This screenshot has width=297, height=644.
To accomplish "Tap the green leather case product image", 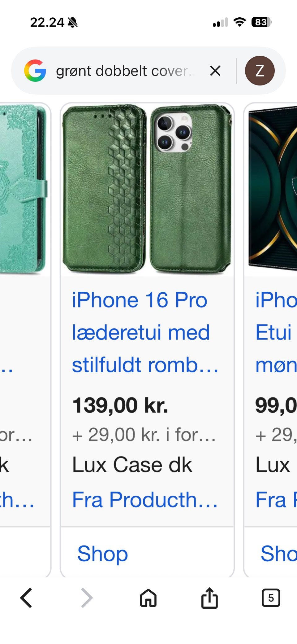I will pos(147,189).
